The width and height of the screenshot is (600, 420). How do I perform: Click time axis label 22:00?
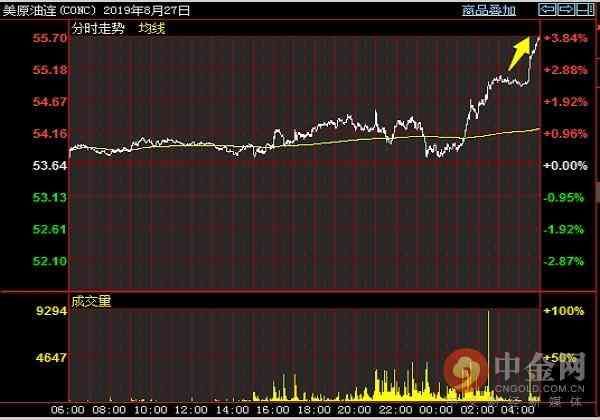pyautogui.click(x=396, y=410)
